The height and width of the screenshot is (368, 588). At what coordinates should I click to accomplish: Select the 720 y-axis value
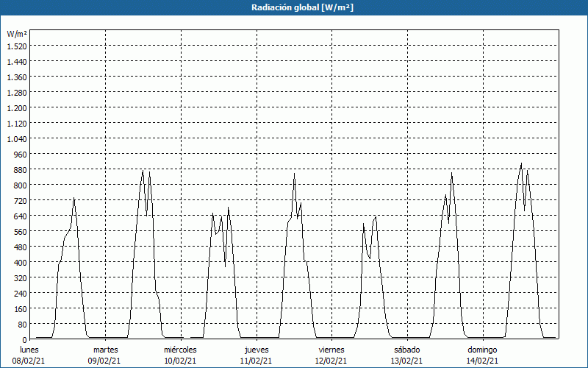point(21,200)
